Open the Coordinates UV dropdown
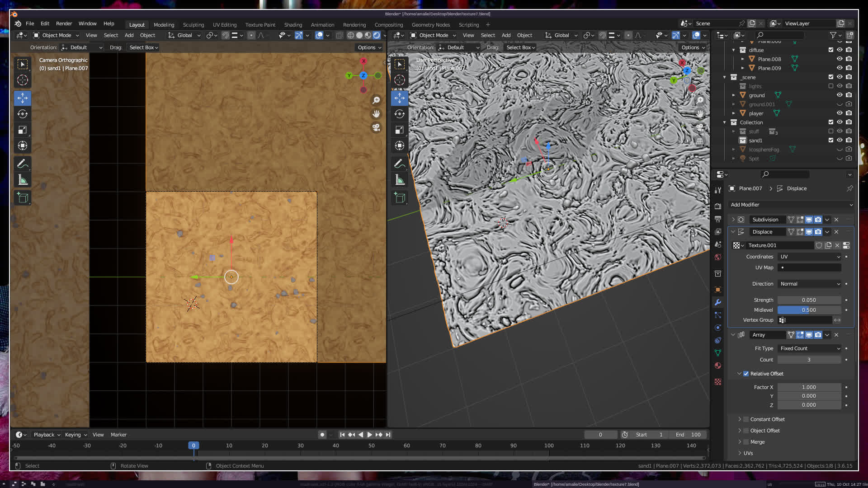Viewport: 868px width, 488px height. pos(809,257)
